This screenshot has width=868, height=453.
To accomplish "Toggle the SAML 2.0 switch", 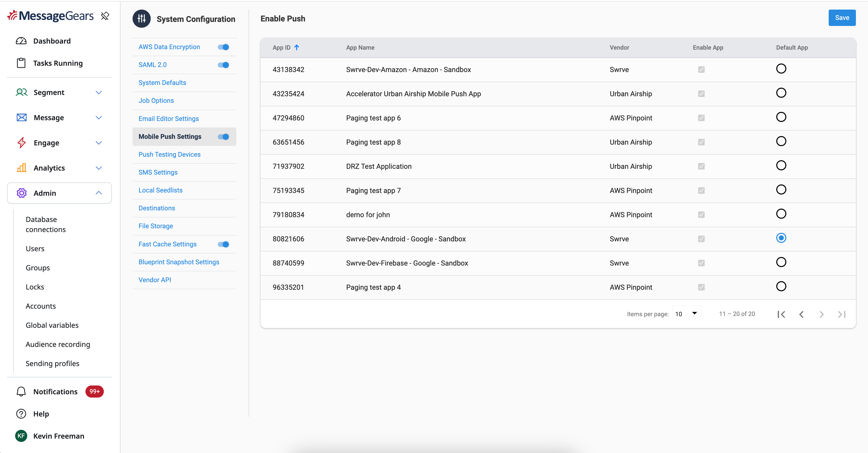I will (x=223, y=65).
